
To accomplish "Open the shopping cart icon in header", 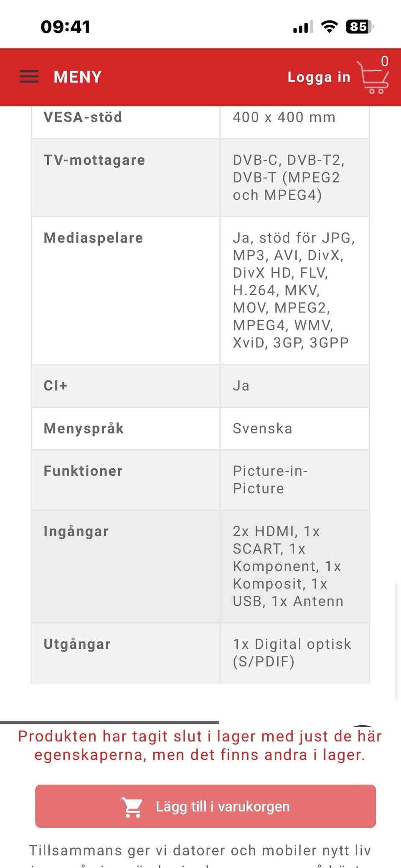I will pos(373,77).
